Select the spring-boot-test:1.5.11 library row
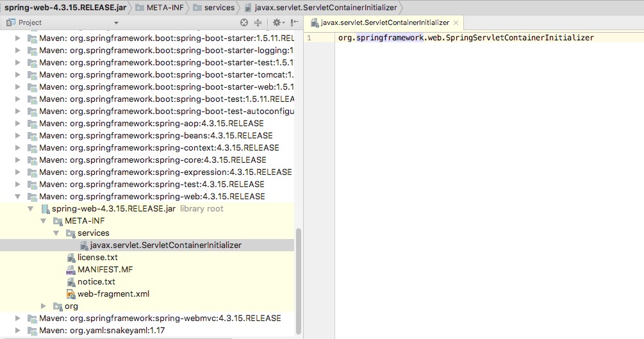 [x=147, y=99]
